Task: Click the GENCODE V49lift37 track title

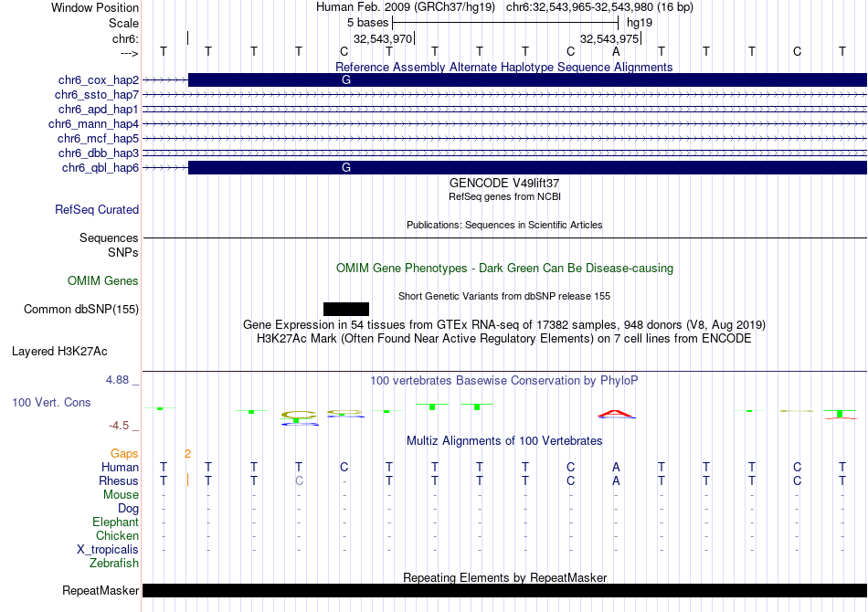Action: pos(504,184)
